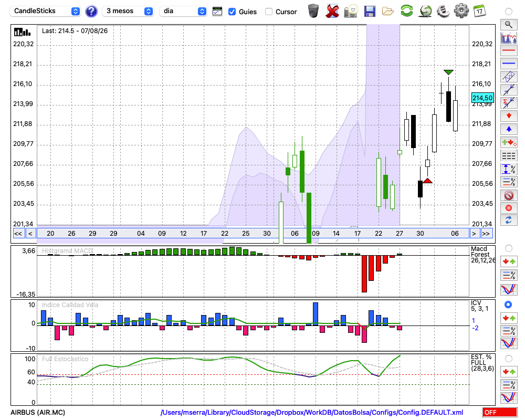Click the bar chart icon at chart top-left
This screenshot has height=420, width=525.
[23, 32]
